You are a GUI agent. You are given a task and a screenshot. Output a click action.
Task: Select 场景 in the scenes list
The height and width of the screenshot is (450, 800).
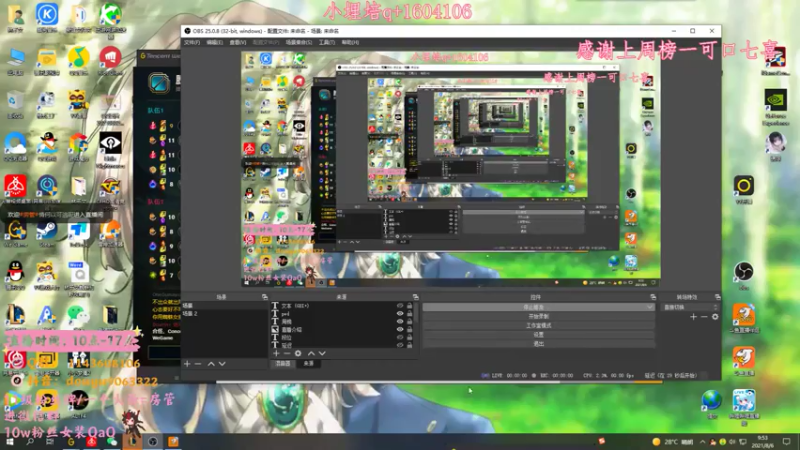pyautogui.click(x=224, y=306)
